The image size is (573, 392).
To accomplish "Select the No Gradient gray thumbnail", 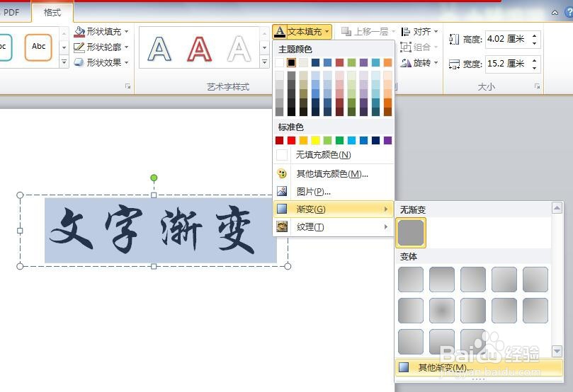I will tap(411, 233).
